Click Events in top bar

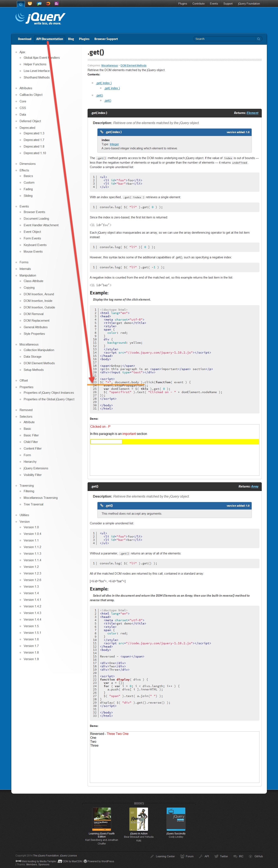point(214,4)
